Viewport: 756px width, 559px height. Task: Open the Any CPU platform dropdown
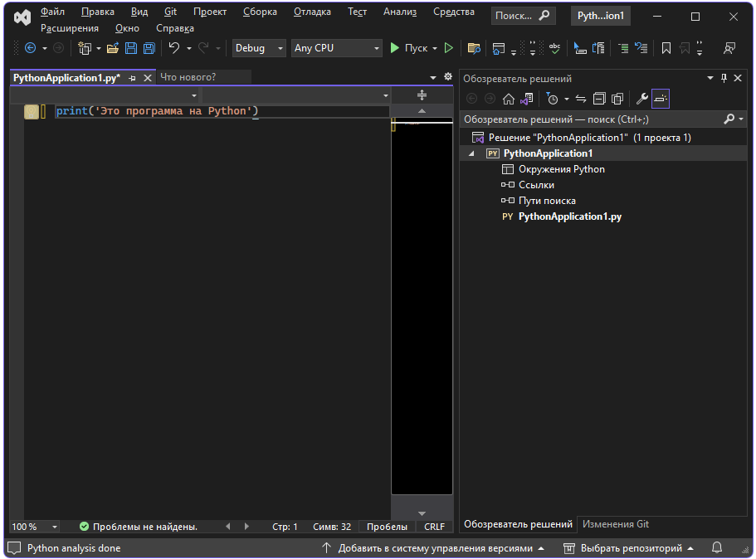tap(336, 48)
